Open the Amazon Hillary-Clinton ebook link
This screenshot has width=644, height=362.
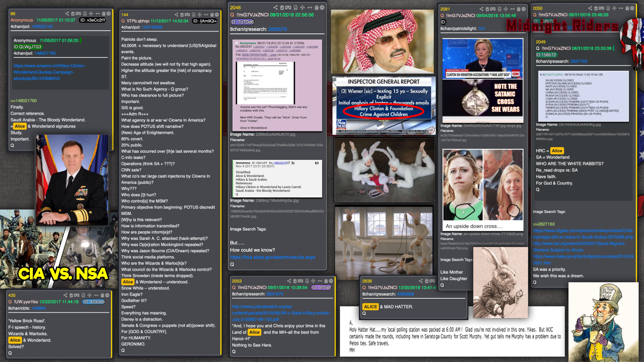tap(49, 72)
